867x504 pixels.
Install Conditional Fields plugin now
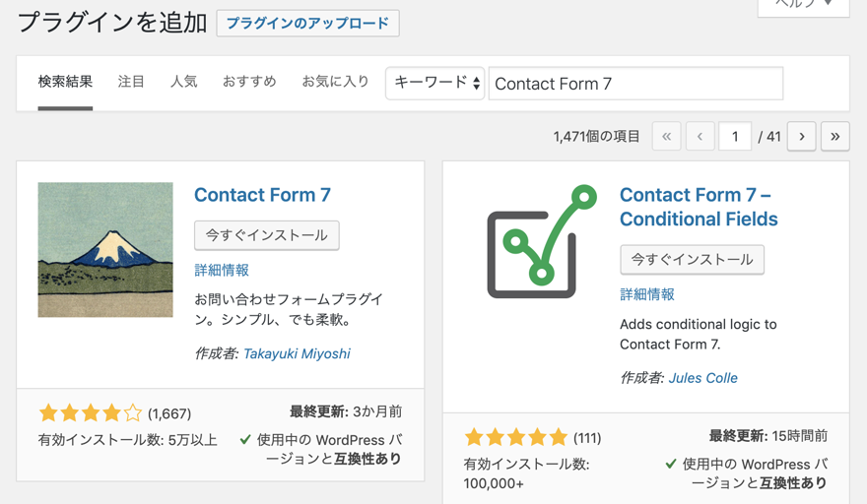point(692,260)
